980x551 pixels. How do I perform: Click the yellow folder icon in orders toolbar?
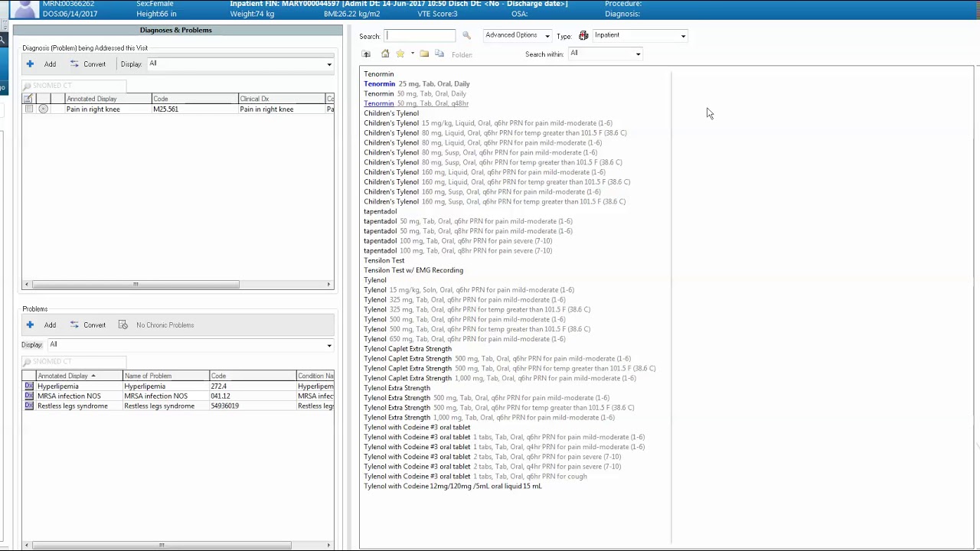click(x=424, y=54)
